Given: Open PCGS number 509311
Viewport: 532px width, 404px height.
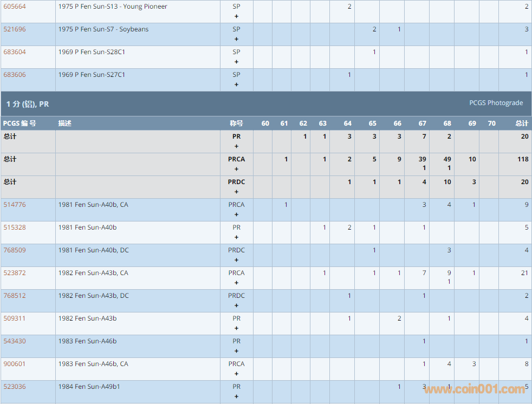Looking at the screenshot, I should point(15,318).
